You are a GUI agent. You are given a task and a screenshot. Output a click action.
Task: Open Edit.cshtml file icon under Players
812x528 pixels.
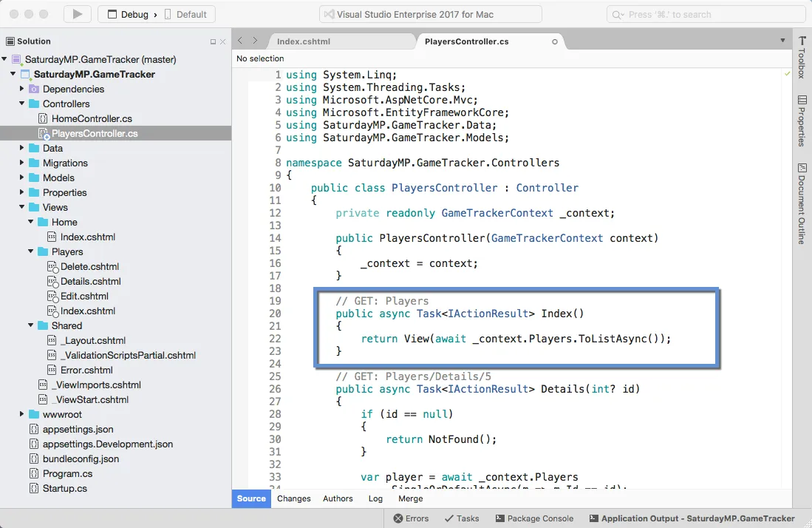[x=52, y=296]
